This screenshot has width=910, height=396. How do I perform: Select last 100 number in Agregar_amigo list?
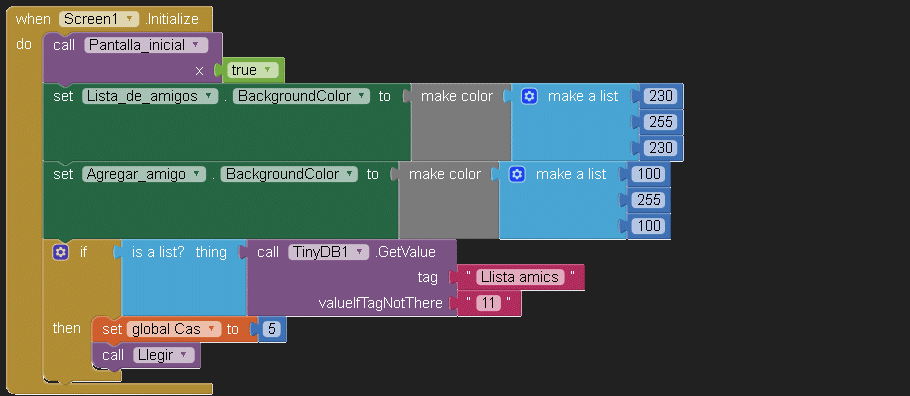click(x=648, y=226)
